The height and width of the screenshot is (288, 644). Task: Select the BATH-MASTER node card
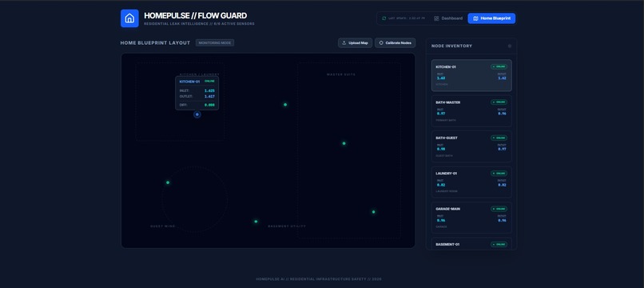coord(471,111)
